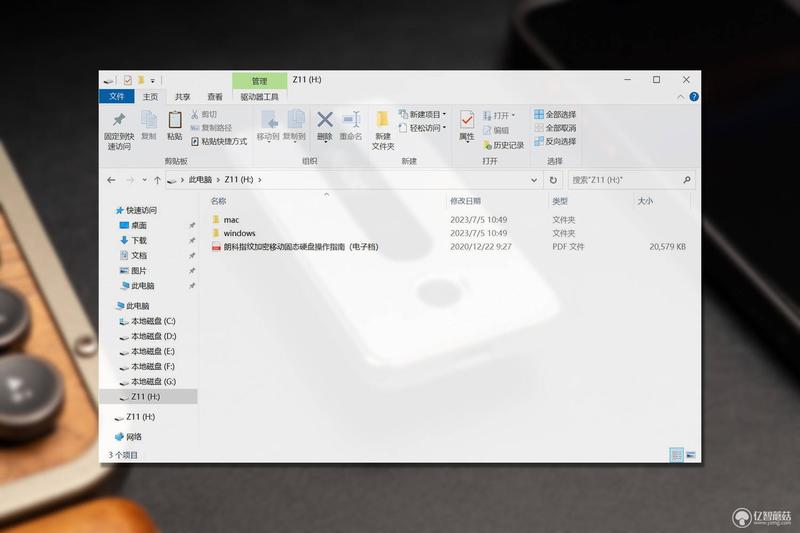Open the address bar history dropdown
The height and width of the screenshot is (533, 800).
point(534,180)
